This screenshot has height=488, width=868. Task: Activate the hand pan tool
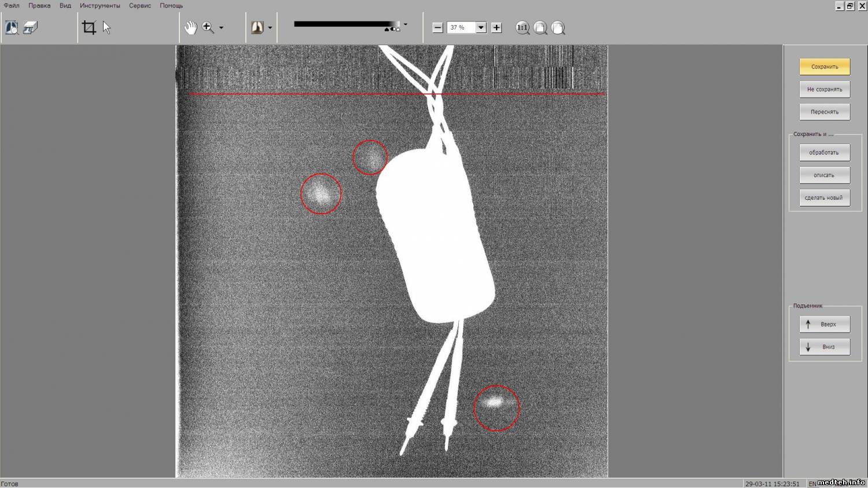coord(190,28)
